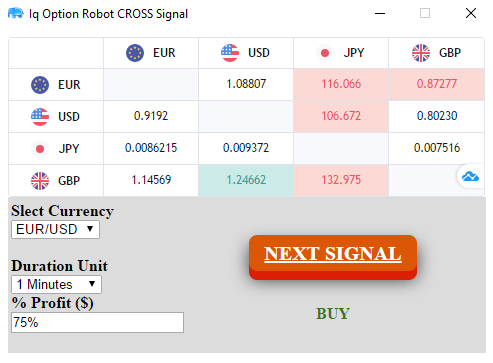Screen dimensions: 493x363
Task: Click the Duration Unit label
Action: coord(59,266)
